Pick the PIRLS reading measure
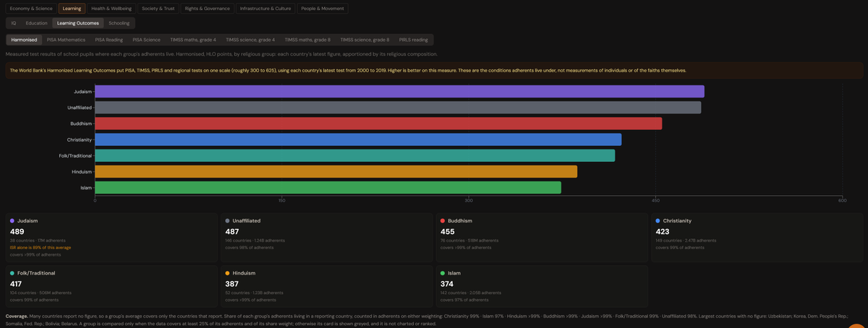The height and width of the screenshot is (328, 868). 414,40
